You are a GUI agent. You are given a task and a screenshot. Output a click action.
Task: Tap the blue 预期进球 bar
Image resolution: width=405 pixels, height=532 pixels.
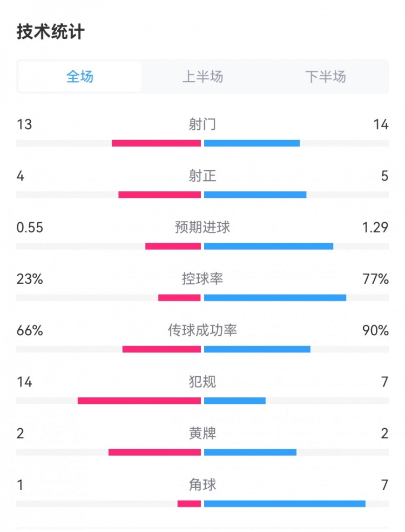point(268,246)
